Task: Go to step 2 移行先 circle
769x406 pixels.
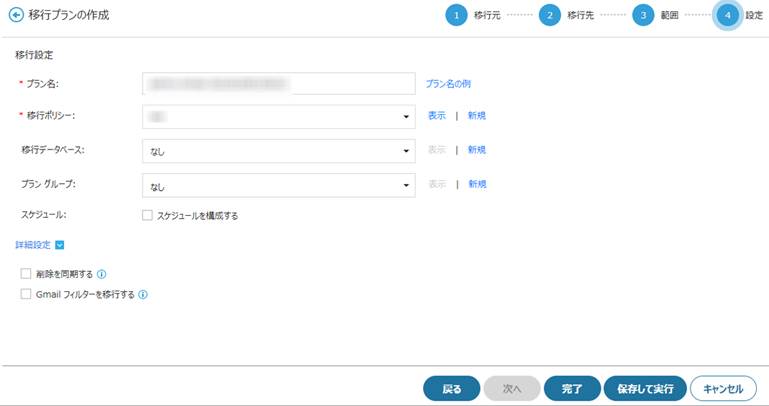Action: pos(550,15)
